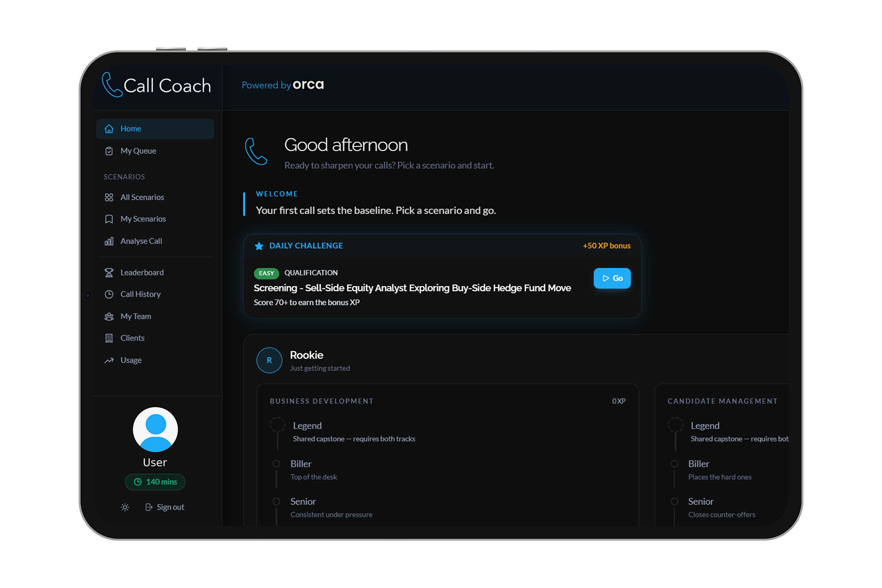This screenshot has width=882, height=588.
Task: Click the Sign out link
Action: click(165, 507)
